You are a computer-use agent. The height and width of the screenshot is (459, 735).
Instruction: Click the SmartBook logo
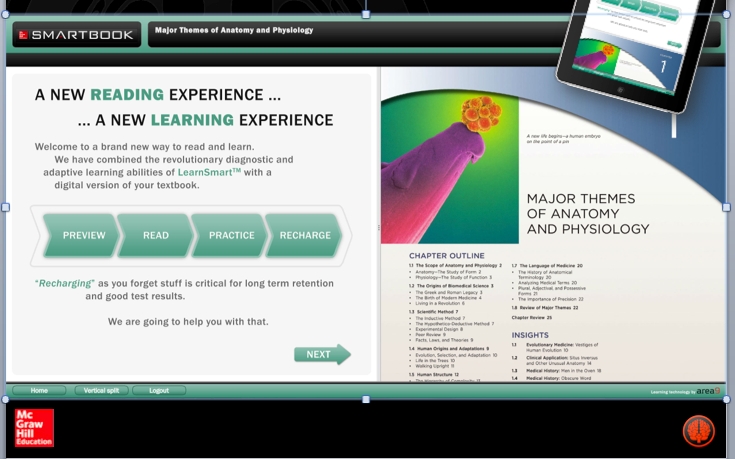(x=76, y=35)
